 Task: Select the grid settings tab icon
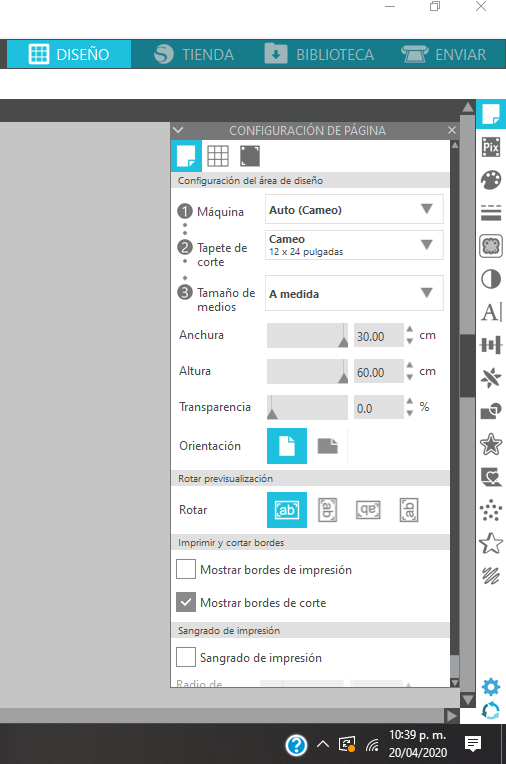point(218,156)
